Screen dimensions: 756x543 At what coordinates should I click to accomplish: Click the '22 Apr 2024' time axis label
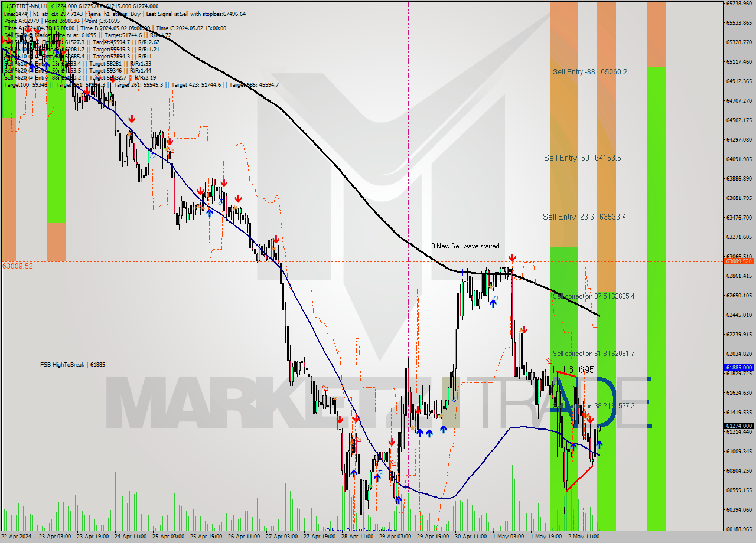point(17,537)
